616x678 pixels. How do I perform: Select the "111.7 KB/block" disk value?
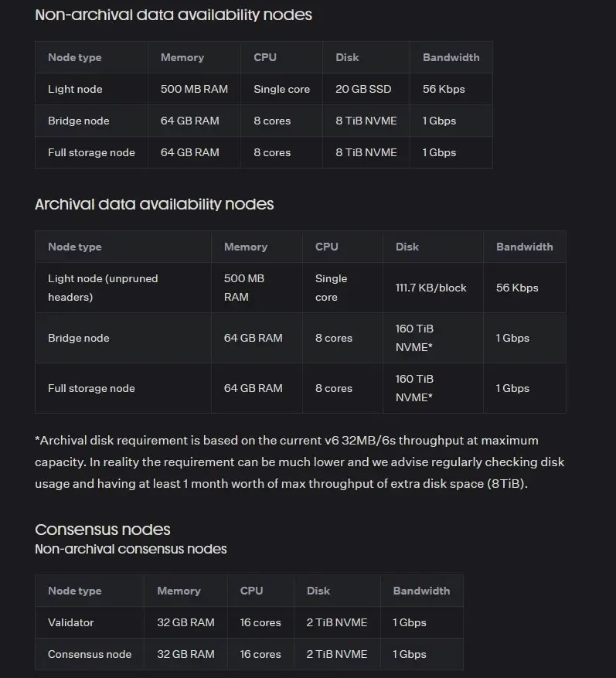[x=431, y=288]
